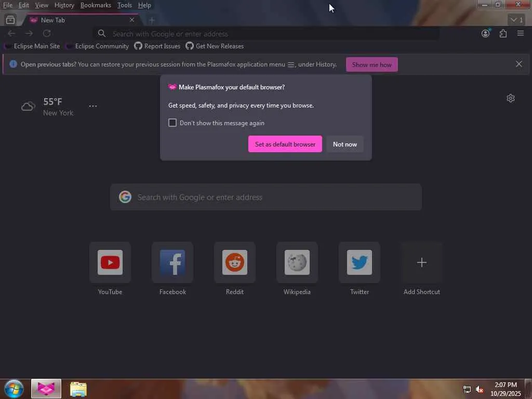Open the Help menu
This screenshot has width=532, height=399.
point(144,5)
